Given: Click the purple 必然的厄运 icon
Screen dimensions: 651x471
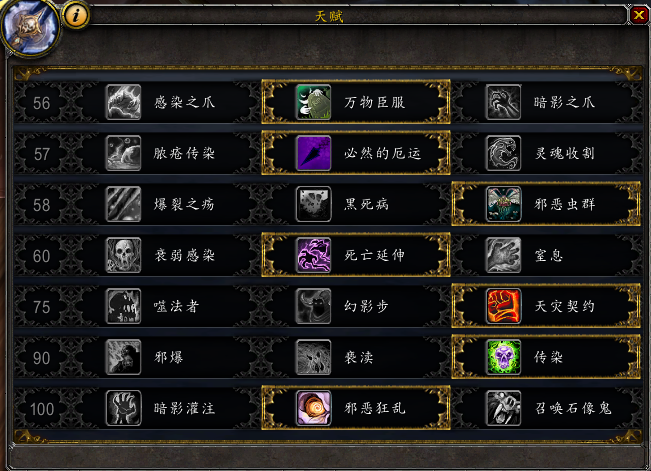Looking at the screenshot, I should tap(313, 153).
